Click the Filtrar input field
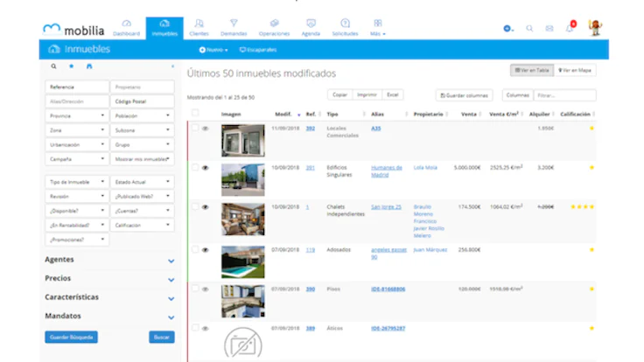The image size is (644, 362). point(564,95)
